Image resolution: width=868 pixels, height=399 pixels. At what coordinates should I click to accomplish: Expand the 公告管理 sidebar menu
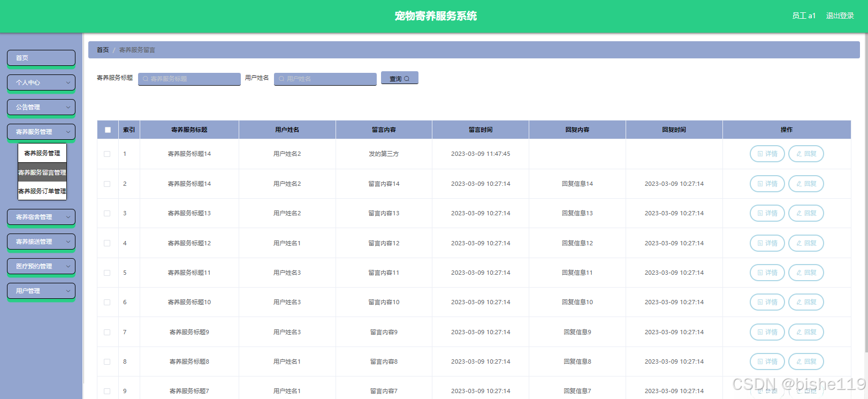(x=41, y=107)
